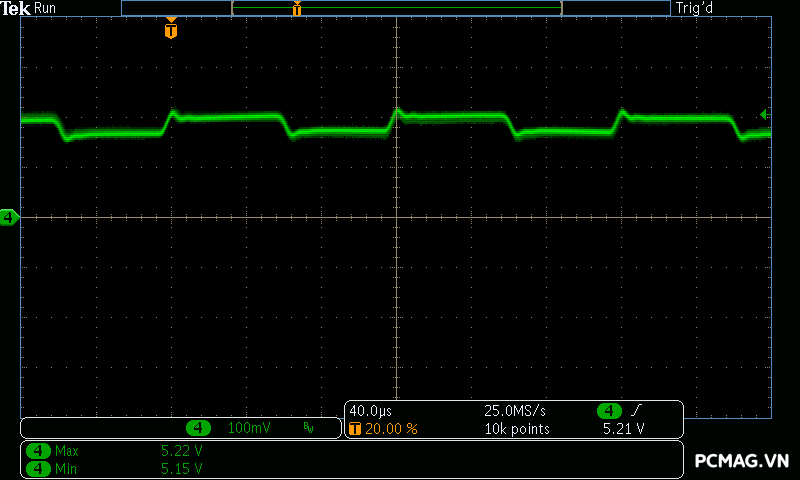This screenshot has height=480, width=800.
Task: Click the bandwidth limit Bw indicator
Action: [x=308, y=428]
